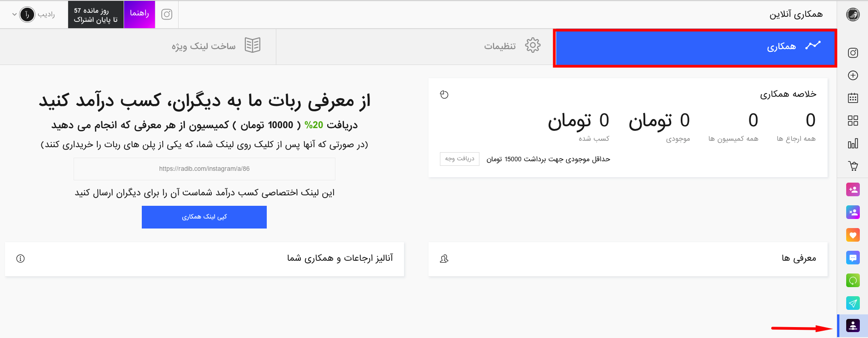
Task: Click the کسب شده label
Action: pyautogui.click(x=594, y=139)
